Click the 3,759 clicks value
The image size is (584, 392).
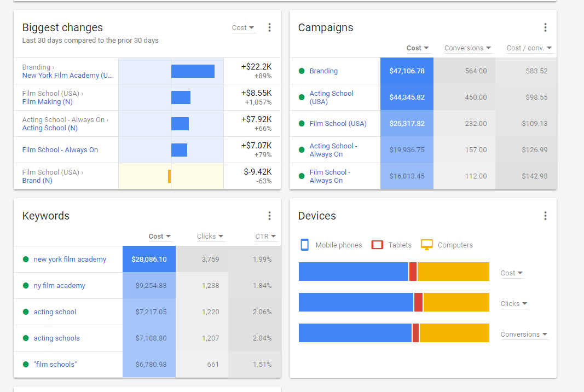tap(210, 260)
